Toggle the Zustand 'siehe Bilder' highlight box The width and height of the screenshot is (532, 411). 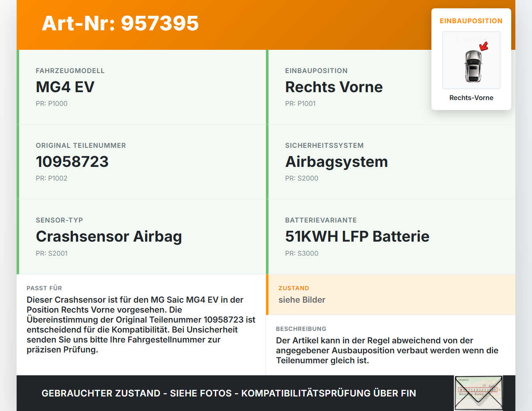(391, 295)
